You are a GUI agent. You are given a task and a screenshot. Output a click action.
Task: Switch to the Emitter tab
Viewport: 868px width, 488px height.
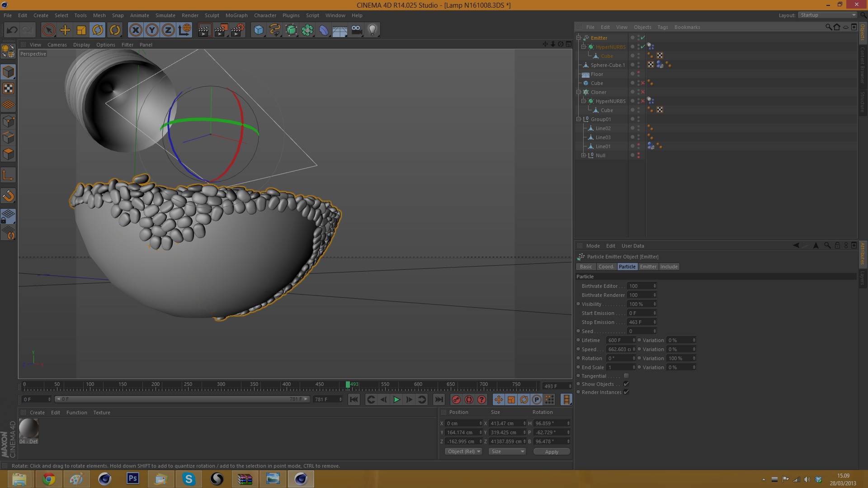648,267
